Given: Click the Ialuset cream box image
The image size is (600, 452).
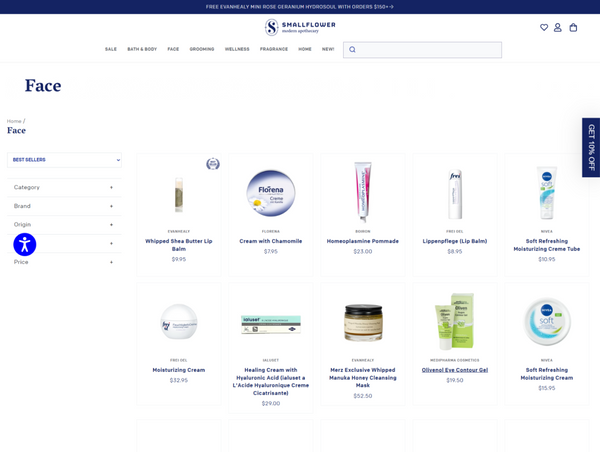Looking at the screenshot, I should [x=271, y=325].
